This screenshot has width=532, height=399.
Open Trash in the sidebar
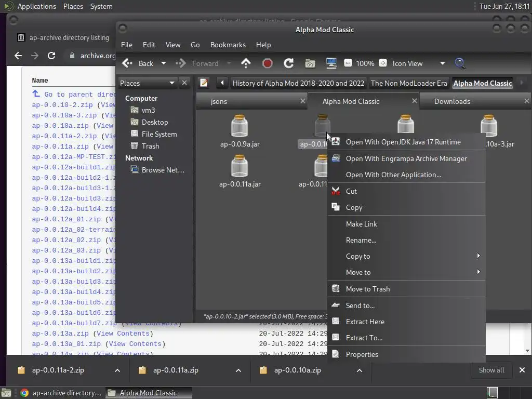(150, 146)
